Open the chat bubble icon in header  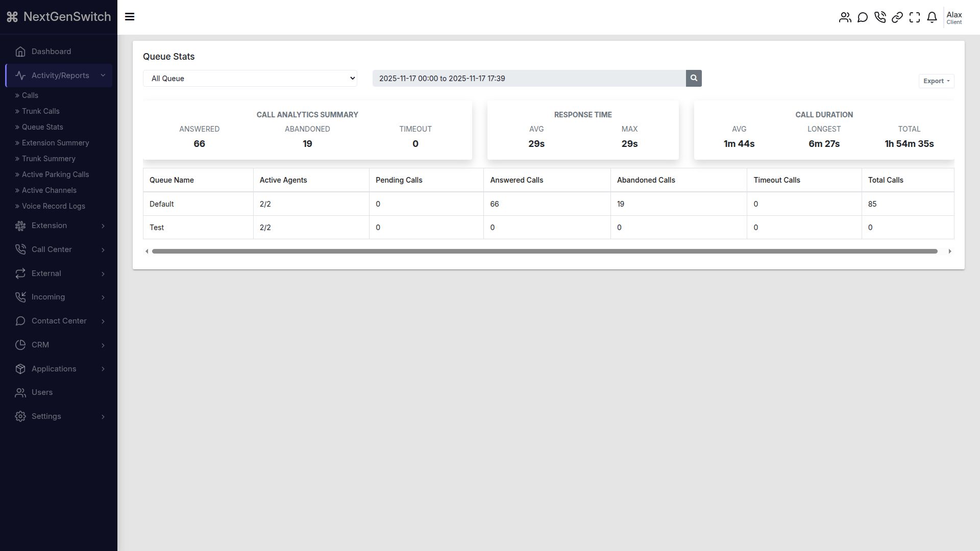tap(862, 17)
